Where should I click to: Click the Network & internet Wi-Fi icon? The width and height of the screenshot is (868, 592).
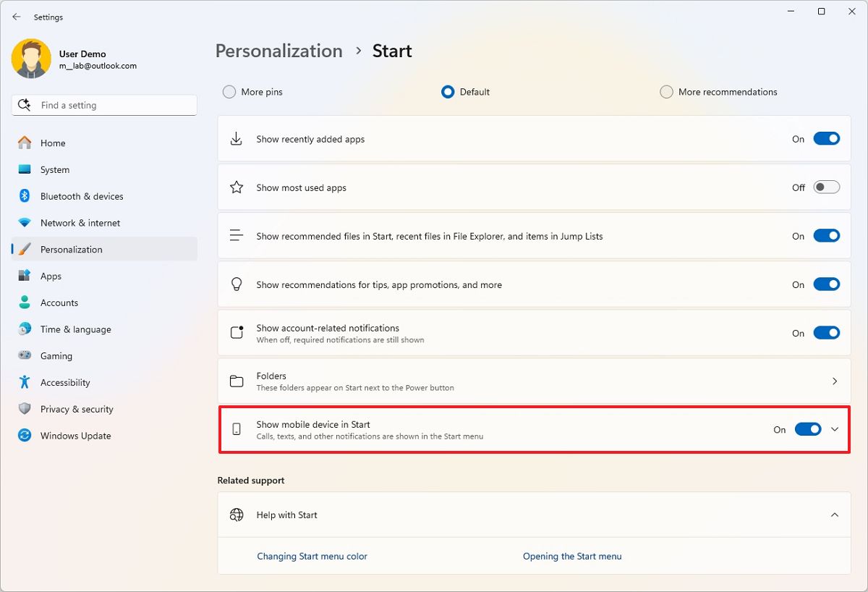(25, 223)
